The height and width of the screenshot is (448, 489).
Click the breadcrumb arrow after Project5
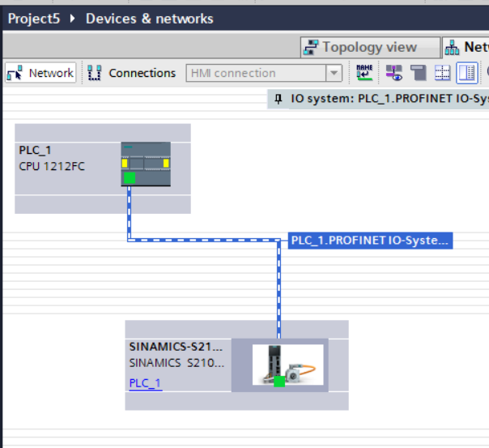(x=73, y=19)
